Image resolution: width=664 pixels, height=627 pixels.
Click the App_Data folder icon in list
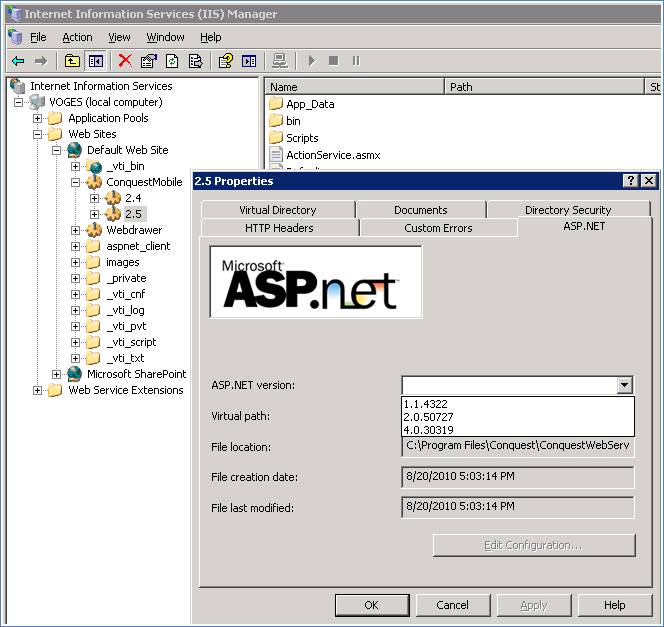276,103
